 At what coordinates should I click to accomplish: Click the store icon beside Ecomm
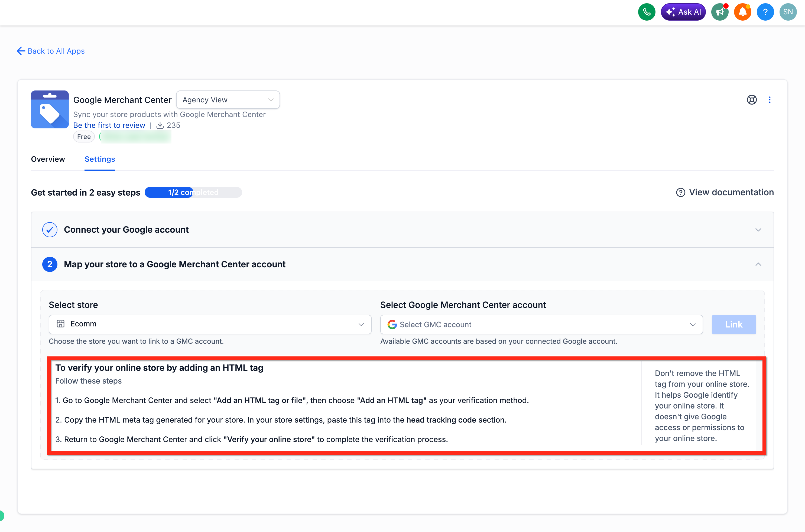[61, 324]
